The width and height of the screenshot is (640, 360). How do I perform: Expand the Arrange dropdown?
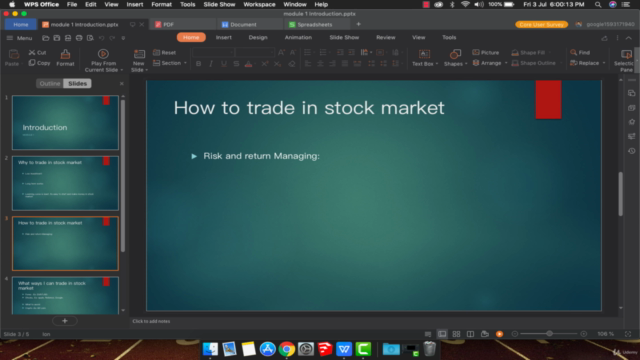click(x=506, y=63)
